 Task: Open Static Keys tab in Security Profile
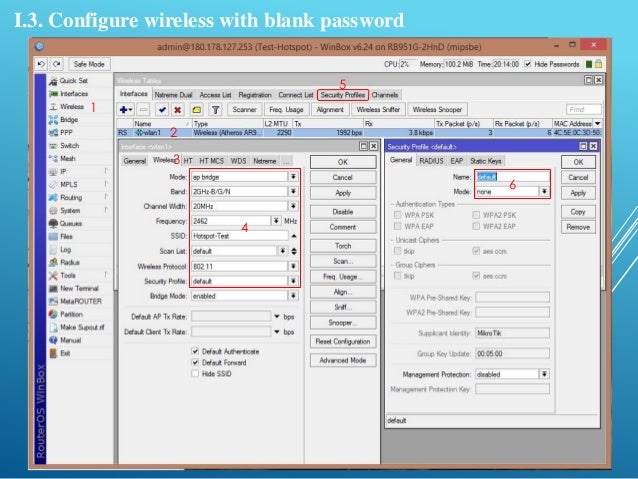coord(486,161)
